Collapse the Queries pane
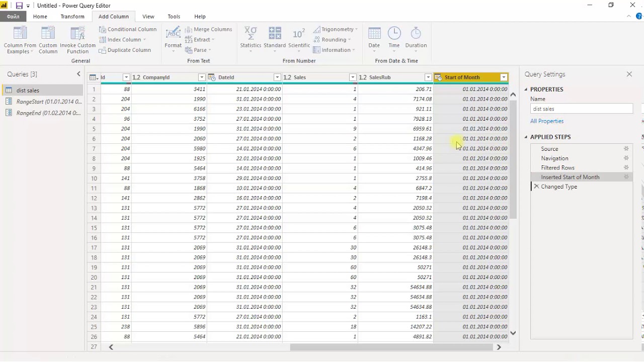Viewport: 644px width, 362px height. (78, 74)
